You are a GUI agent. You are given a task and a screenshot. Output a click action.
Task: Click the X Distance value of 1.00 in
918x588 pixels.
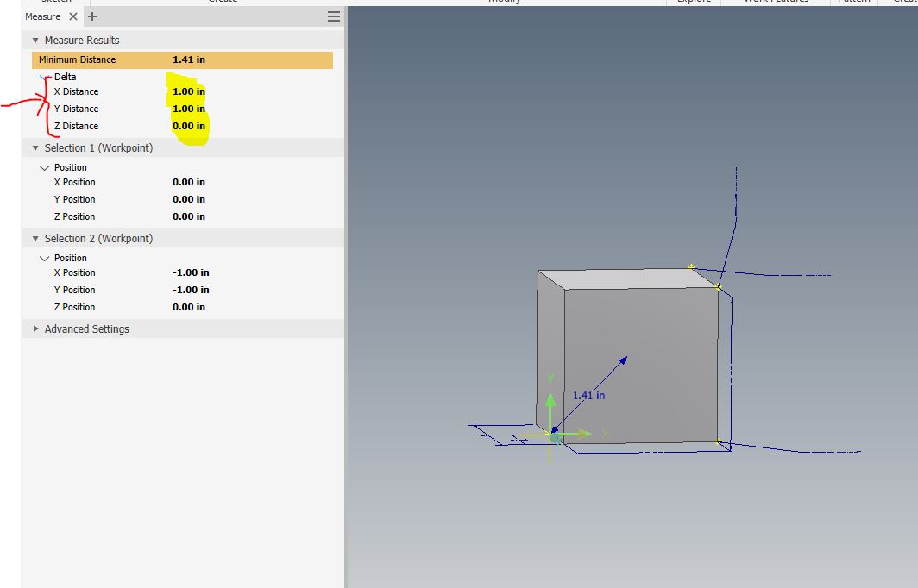(x=191, y=91)
